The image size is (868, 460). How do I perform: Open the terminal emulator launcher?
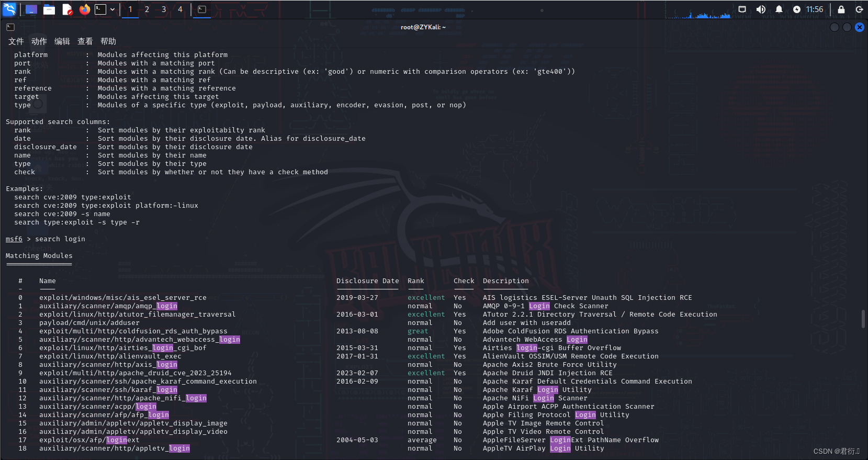click(x=100, y=9)
